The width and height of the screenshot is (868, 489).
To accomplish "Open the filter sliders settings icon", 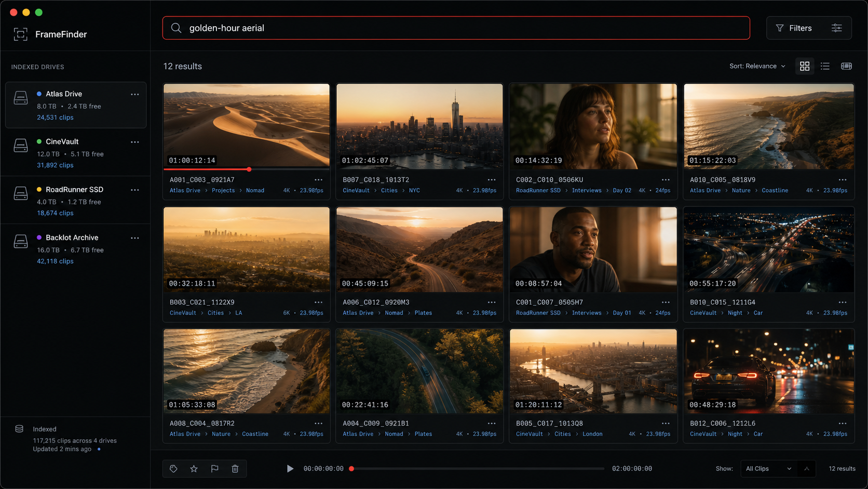I will point(836,28).
